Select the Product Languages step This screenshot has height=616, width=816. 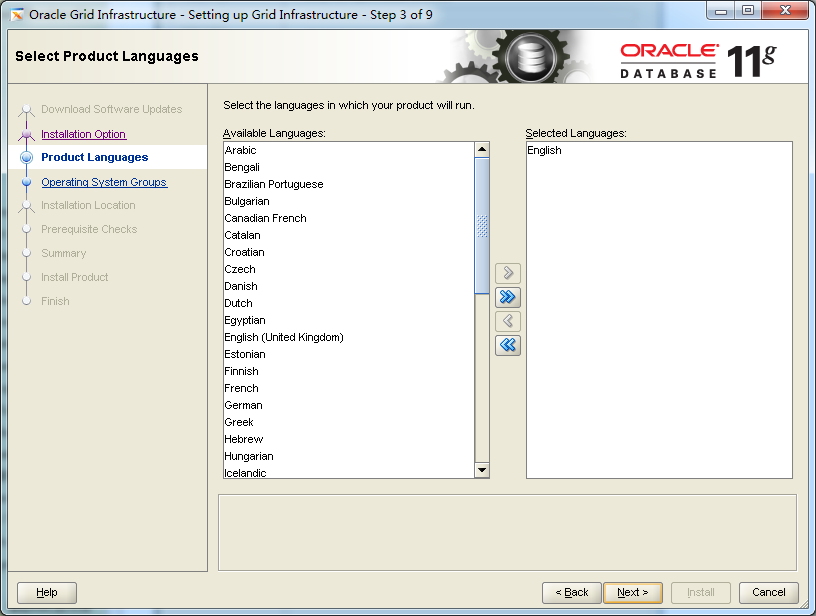coord(95,157)
